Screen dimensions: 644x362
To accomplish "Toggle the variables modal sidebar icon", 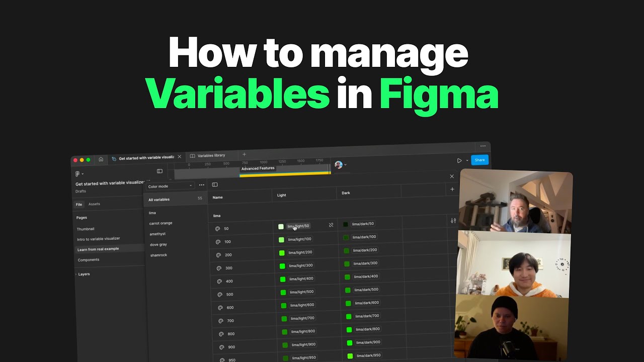I will [x=215, y=185].
